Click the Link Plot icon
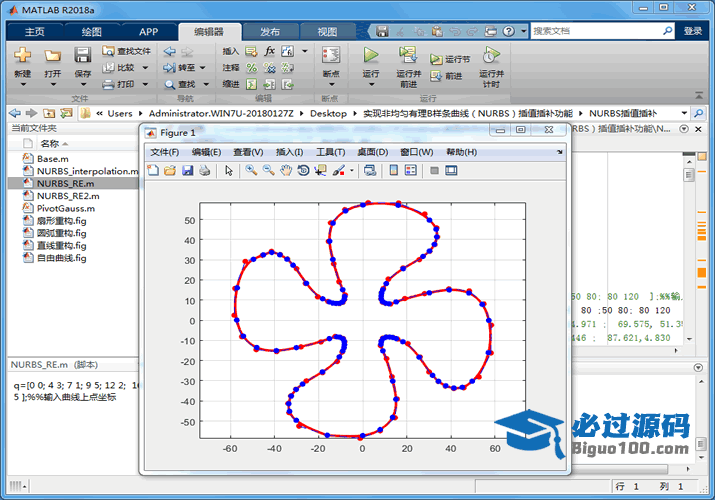The height and width of the screenshot is (500, 715). [370, 170]
